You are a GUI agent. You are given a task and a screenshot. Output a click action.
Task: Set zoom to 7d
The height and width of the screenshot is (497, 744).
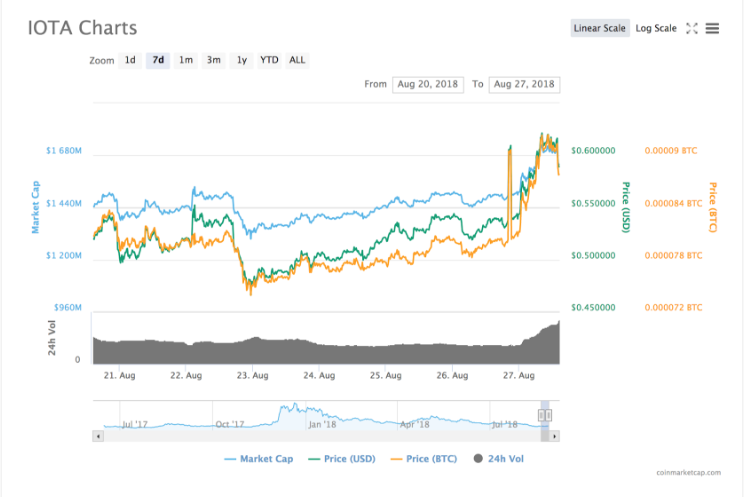(158, 60)
